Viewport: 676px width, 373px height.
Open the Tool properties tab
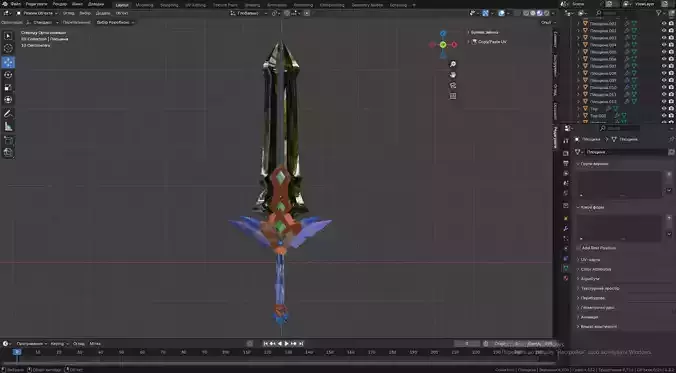click(566, 141)
